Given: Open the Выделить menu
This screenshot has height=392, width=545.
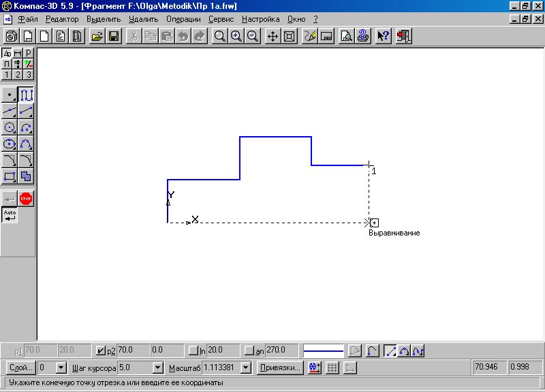Looking at the screenshot, I should pyautogui.click(x=104, y=19).
